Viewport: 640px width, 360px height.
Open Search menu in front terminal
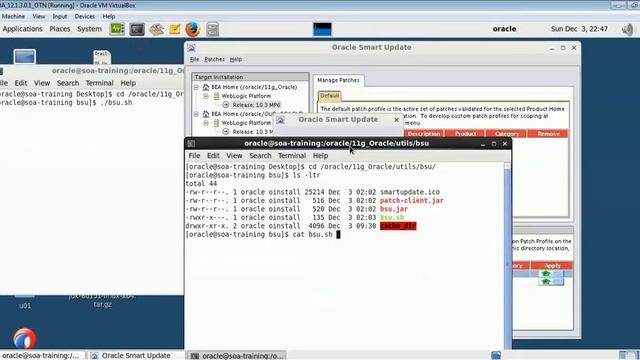point(260,156)
